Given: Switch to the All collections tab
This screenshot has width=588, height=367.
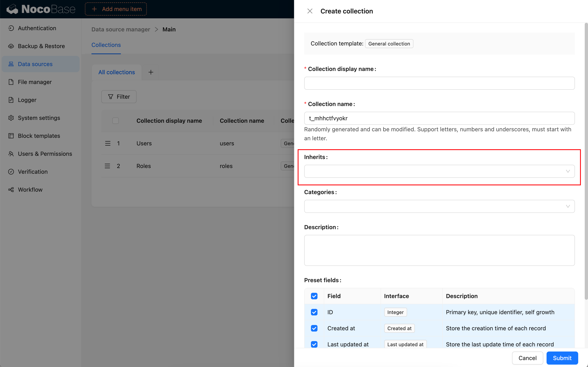Looking at the screenshot, I should 116,72.
